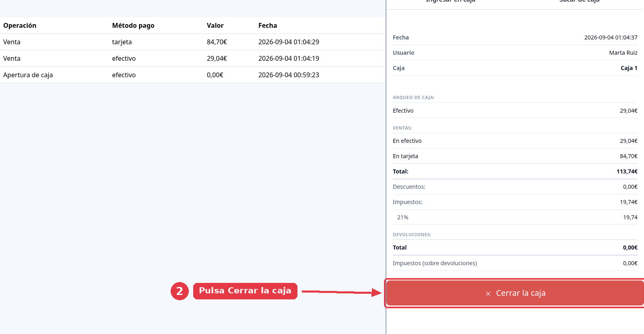The height and width of the screenshot is (334, 644).
Task: Click 0,00€ in the Apertura de caja row
Action: point(215,75)
